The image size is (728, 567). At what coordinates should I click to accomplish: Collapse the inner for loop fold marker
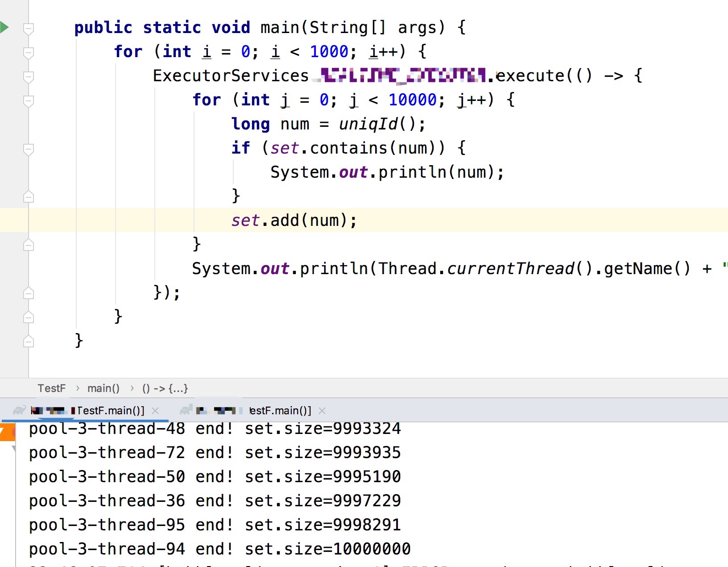[28, 100]
